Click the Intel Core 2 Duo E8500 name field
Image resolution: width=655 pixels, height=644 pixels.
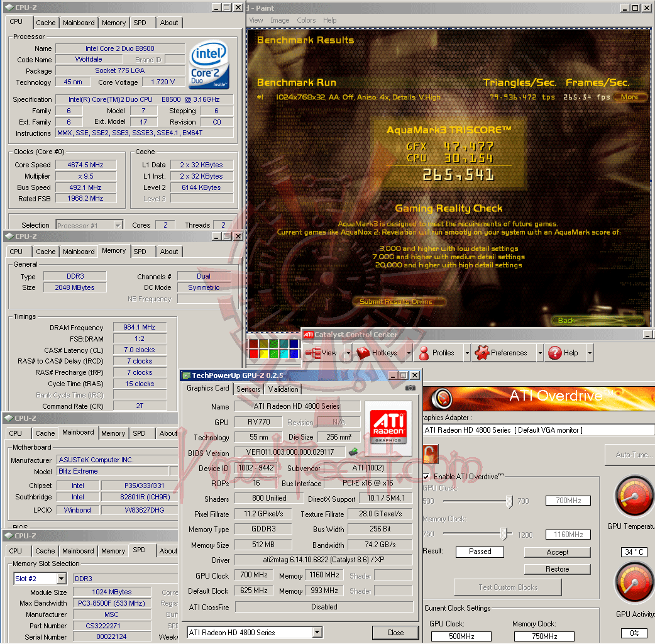120,48
